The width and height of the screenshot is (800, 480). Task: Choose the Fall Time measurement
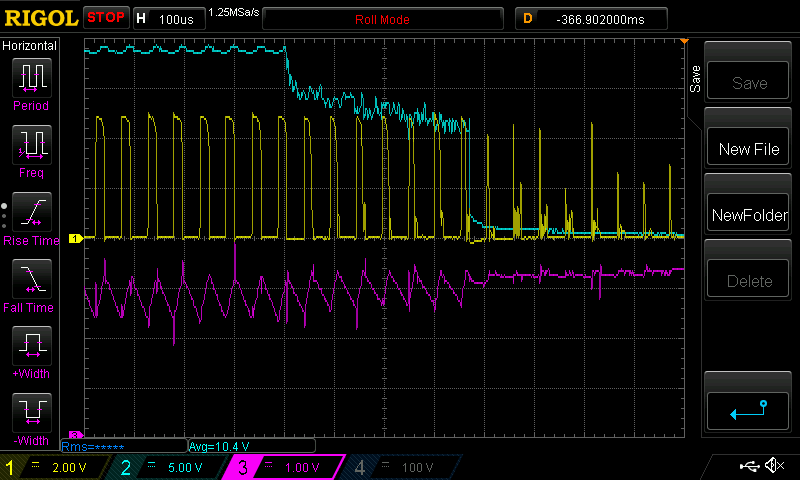click(30, 285)
